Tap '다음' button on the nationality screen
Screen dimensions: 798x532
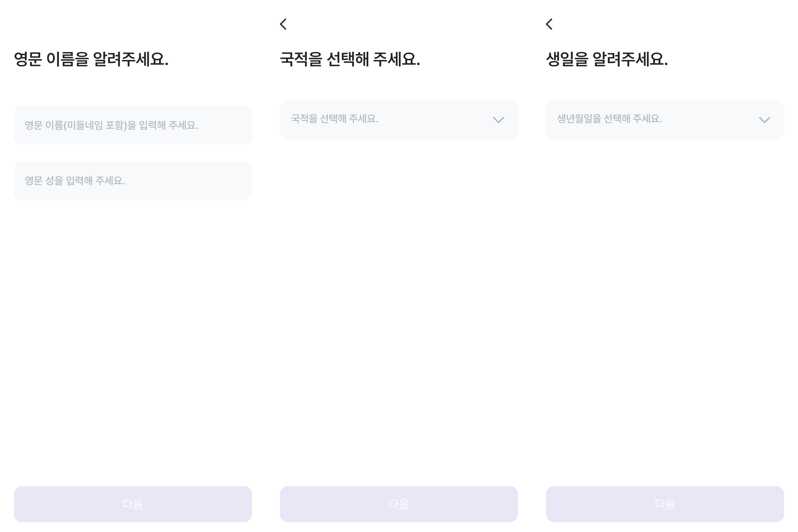click(399, 504)
